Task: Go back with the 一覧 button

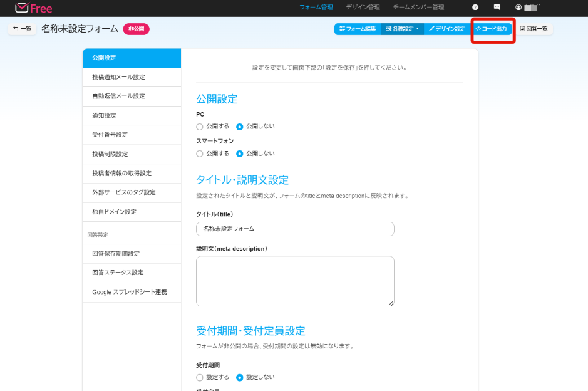Action: [22, 29]
